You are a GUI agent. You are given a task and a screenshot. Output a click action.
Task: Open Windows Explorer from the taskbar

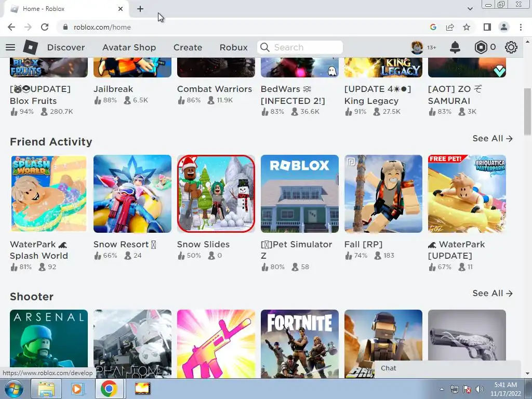(46, 389)
